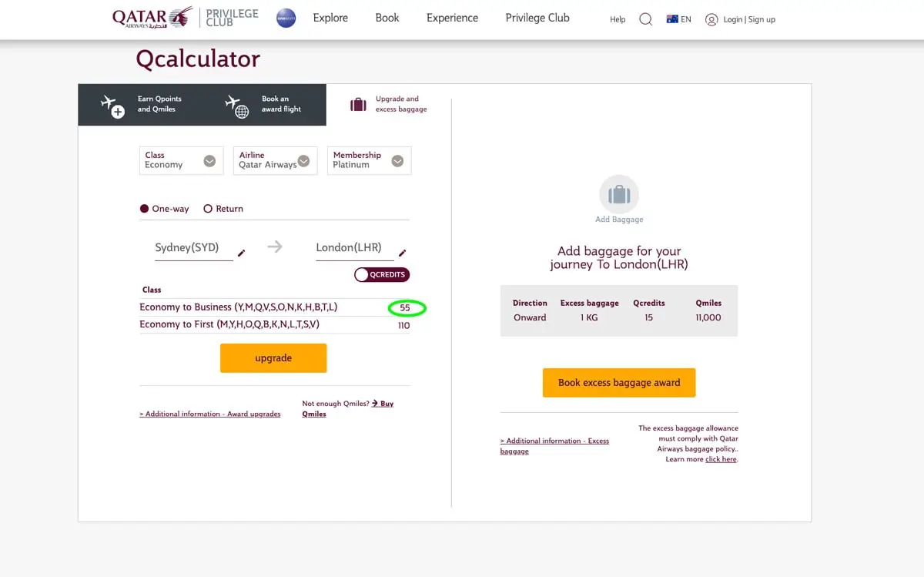Expand the Airline Qatar Airways dropdown

point(276,160)
